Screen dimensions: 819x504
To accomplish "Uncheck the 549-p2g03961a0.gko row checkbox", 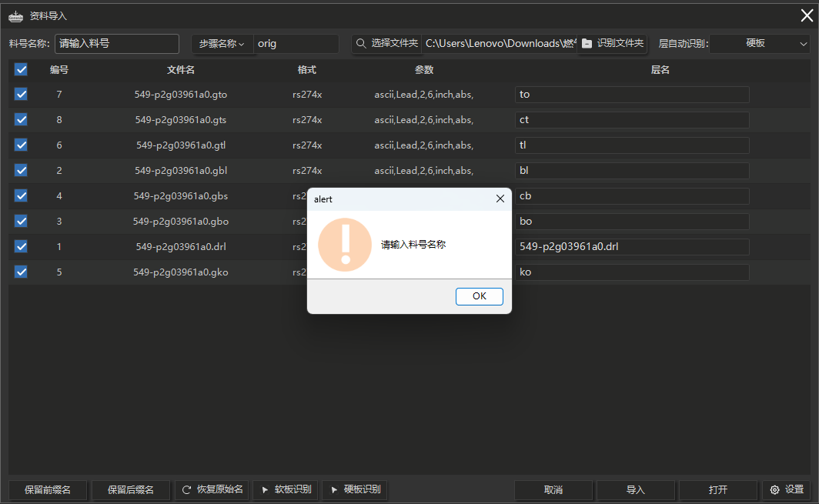I will coord(21,272).
